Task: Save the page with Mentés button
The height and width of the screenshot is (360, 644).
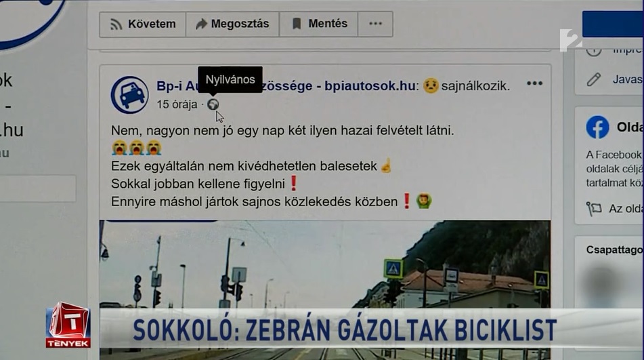Action: 319,24
